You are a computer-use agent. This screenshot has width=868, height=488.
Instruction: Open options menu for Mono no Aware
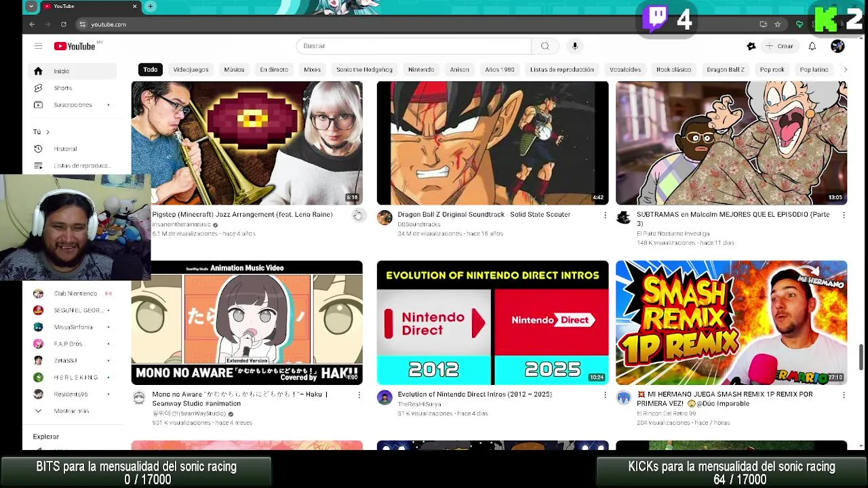click(x=359, y=394)
